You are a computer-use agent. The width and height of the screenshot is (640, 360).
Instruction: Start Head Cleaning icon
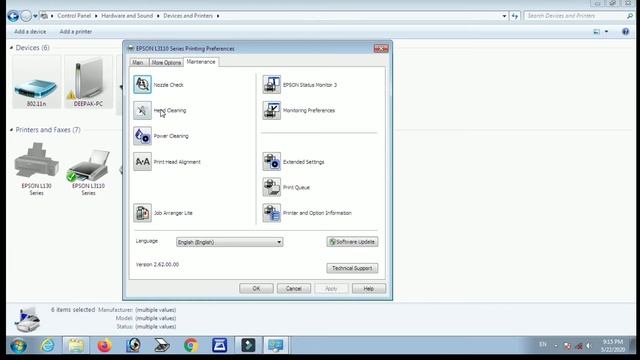point(142,110)
